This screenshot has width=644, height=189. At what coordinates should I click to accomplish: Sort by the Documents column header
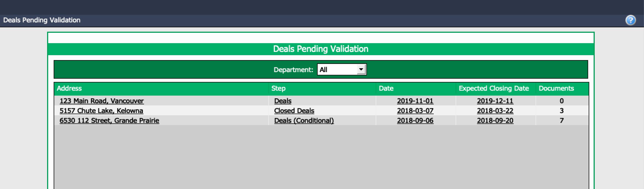tap(556, 88)
